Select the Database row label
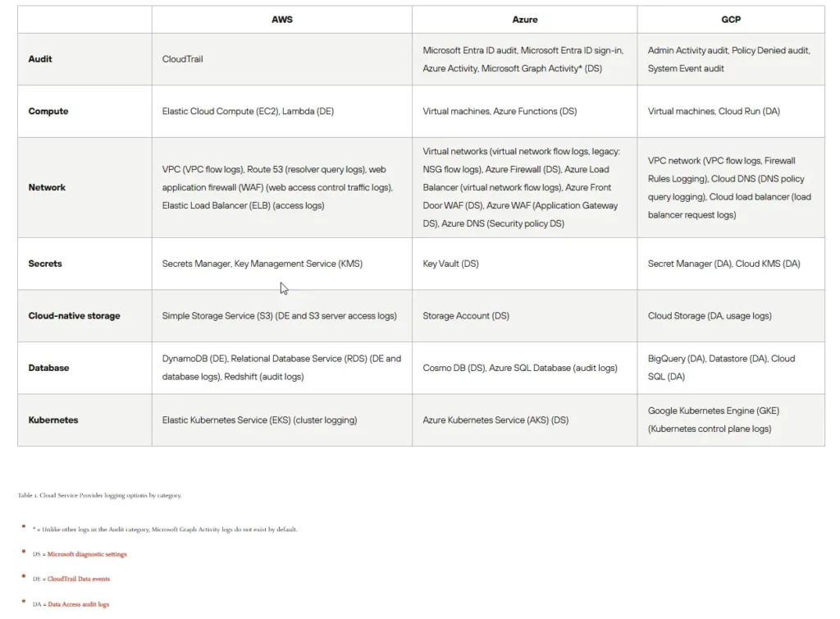The height and width of the screenshot is (619, 840). [48, 368]
